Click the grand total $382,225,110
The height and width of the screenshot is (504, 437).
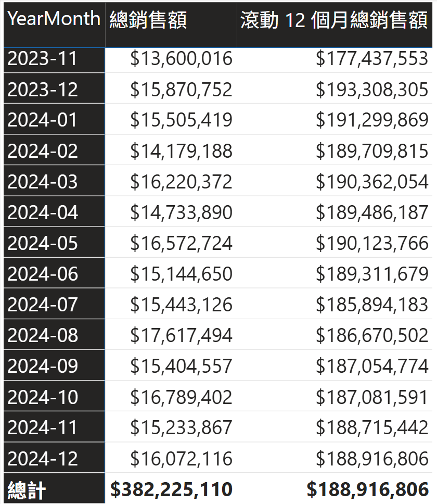click(171, 488)
